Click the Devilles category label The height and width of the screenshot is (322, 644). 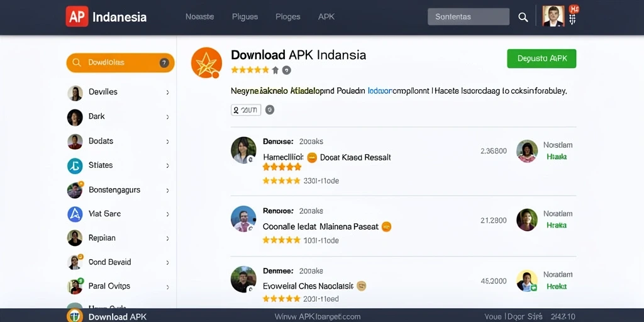pyautogui.click(x=103, y=92)
